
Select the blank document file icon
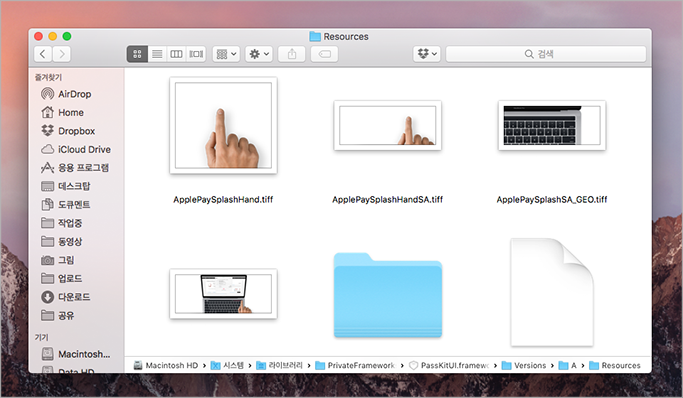[x=552, y=292]
